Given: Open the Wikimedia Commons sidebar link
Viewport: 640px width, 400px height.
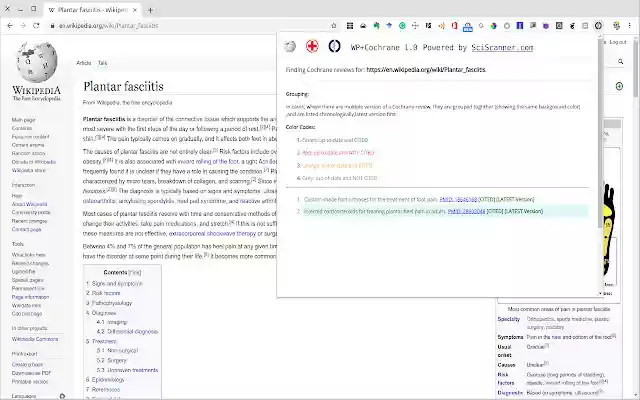Looking at the screenshot, I should pos(35,339).
